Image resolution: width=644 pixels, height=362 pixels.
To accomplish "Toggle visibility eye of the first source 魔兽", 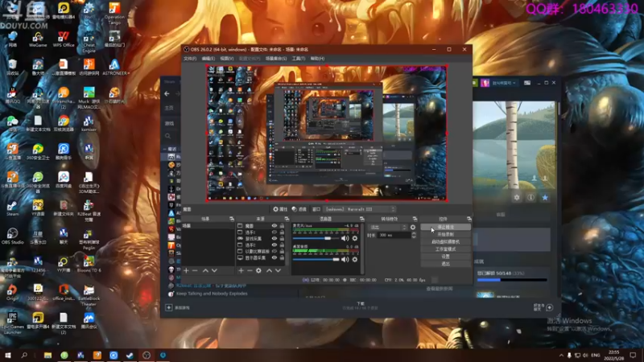I will click(274, 226).
